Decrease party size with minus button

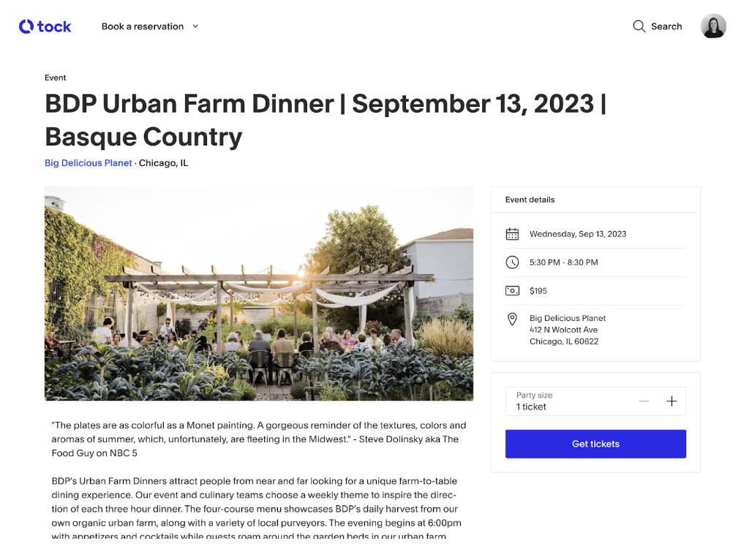click(644, 401)
